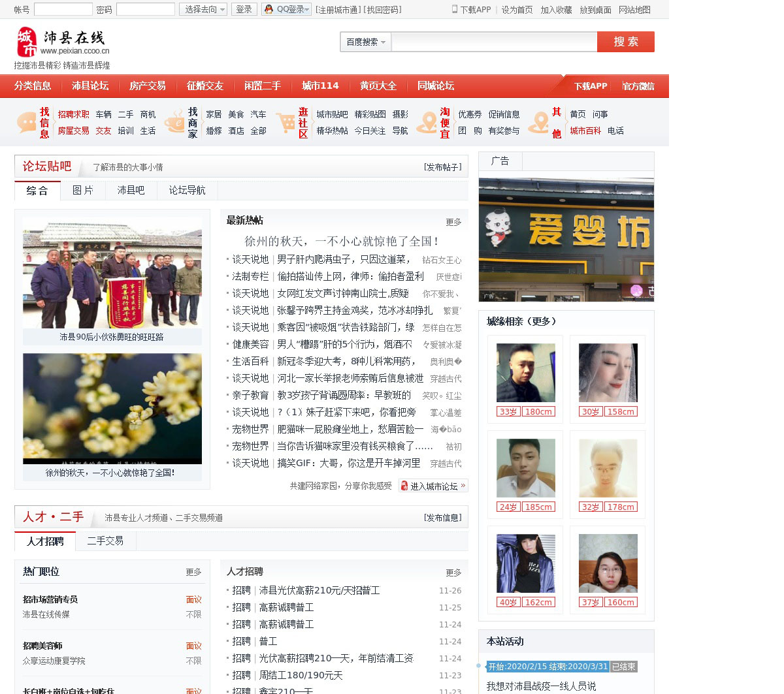Open 沛县论坛 in the navigation bar
Viewport: 784px width, 694px height.
click(x=90, y=86)
